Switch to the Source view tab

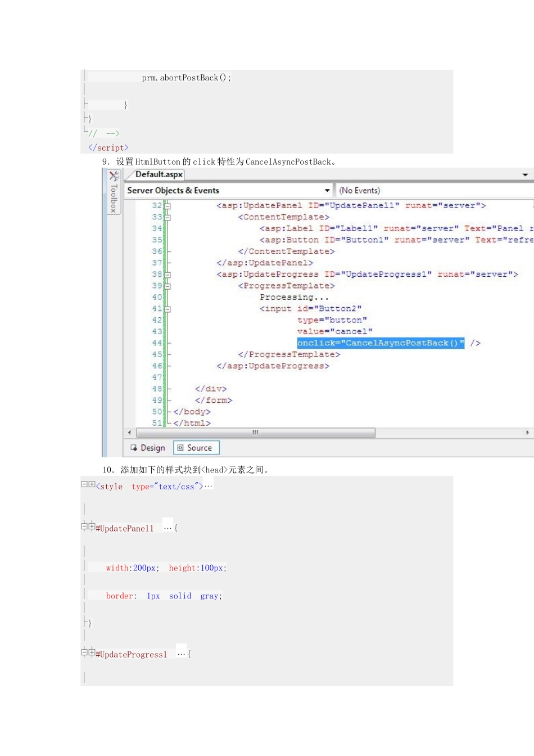pyautogui.click(x=196, y=448)
